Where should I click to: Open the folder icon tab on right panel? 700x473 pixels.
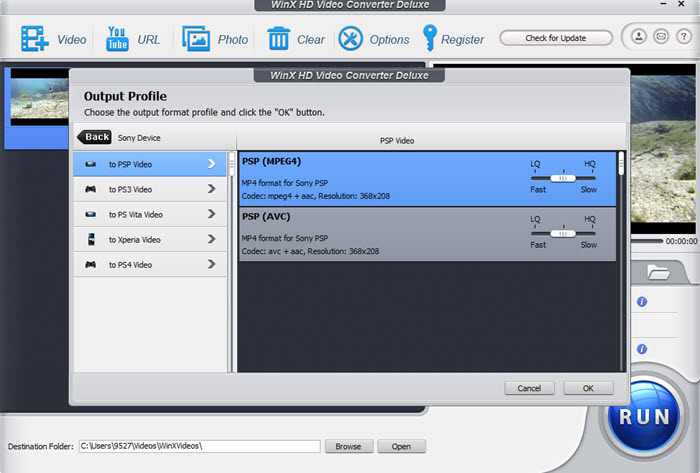pos(658,272)
